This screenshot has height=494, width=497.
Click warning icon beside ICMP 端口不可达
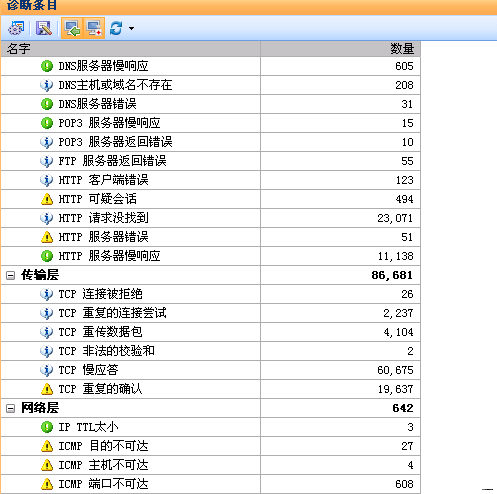point(47,484)
